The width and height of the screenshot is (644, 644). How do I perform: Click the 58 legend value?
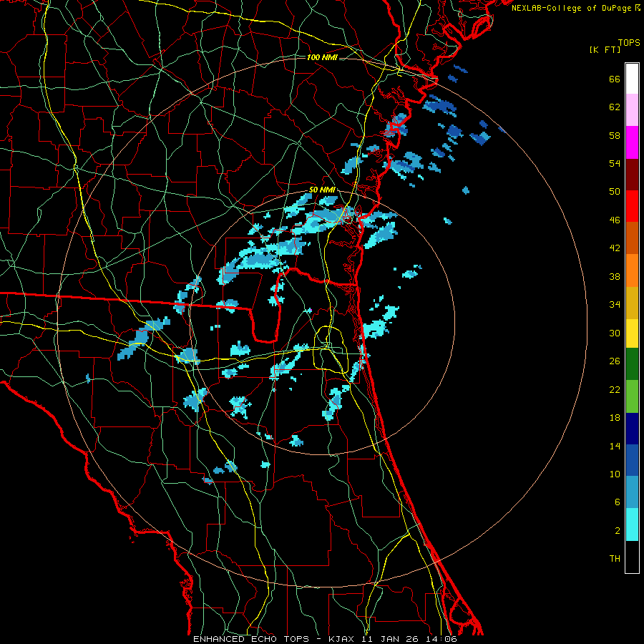coord(615,135)
